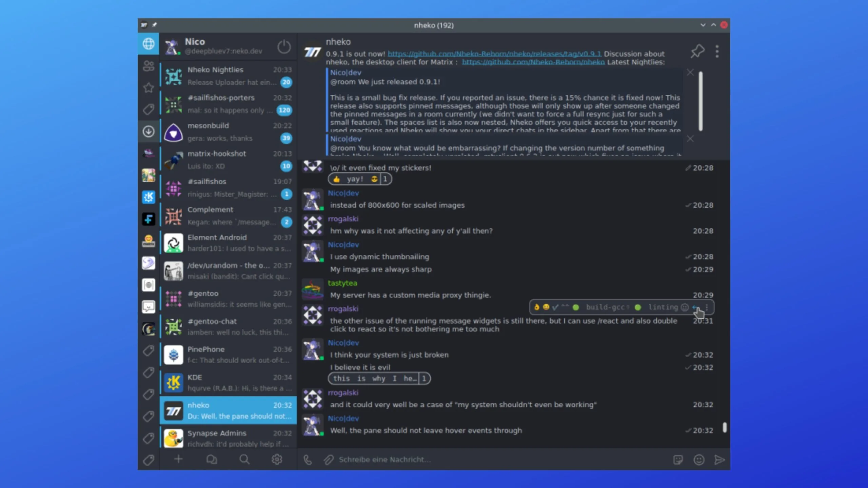Open nheko room title in header
The width and height of the screenshot is (868, 488).
pos(338,42)
